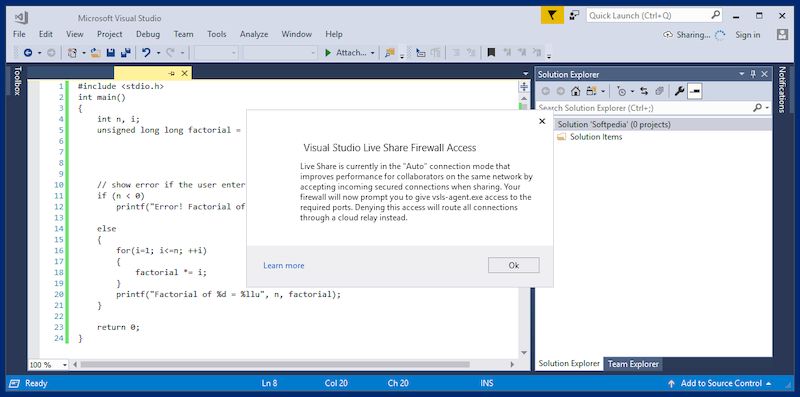Click Ok in the Firewall Access dialog
Image resolution: width=800 pixels, height=397 pixels.
(x=513, y=265)
